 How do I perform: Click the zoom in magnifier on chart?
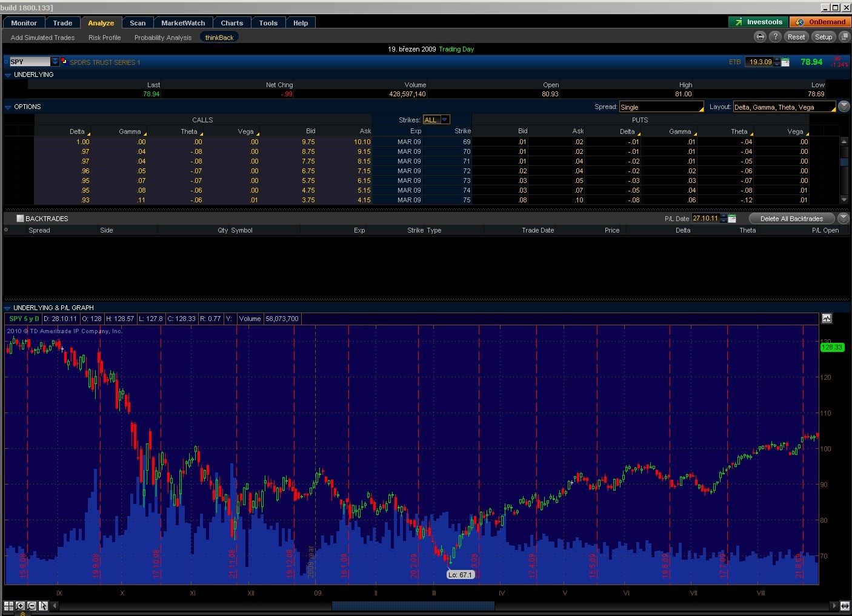point(21,606)
